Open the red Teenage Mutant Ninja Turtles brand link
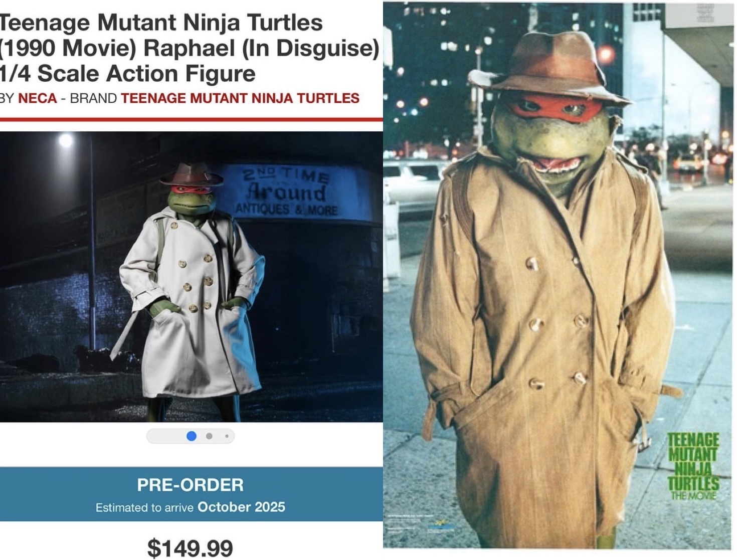 [240, 98]
